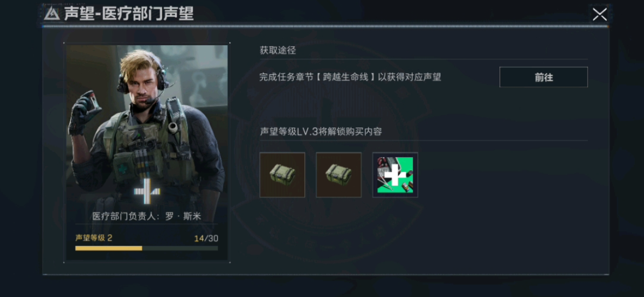Viewport: 644px width, 297px height.
Task: Select the 获取途径 section header
Action: [x=278, y=51]
